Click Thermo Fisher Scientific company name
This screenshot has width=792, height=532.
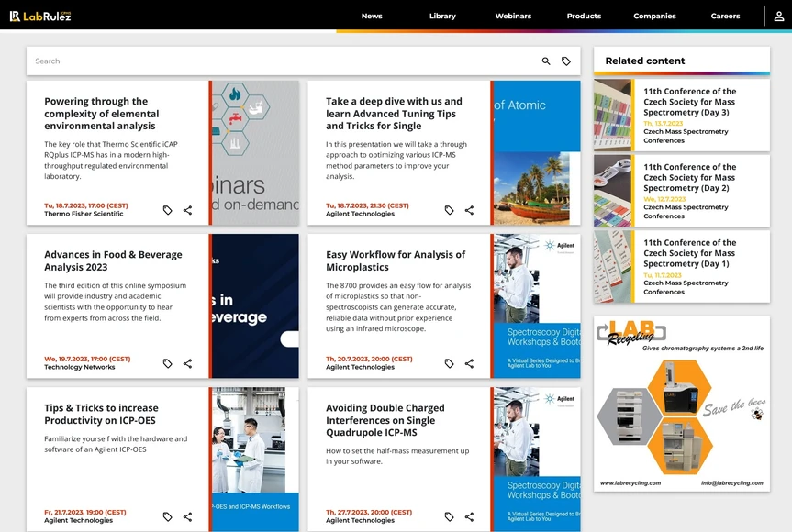(84, 214)
